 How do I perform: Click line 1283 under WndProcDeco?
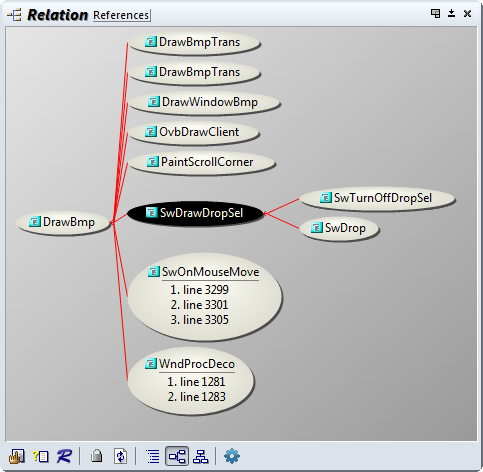[197, 397]
